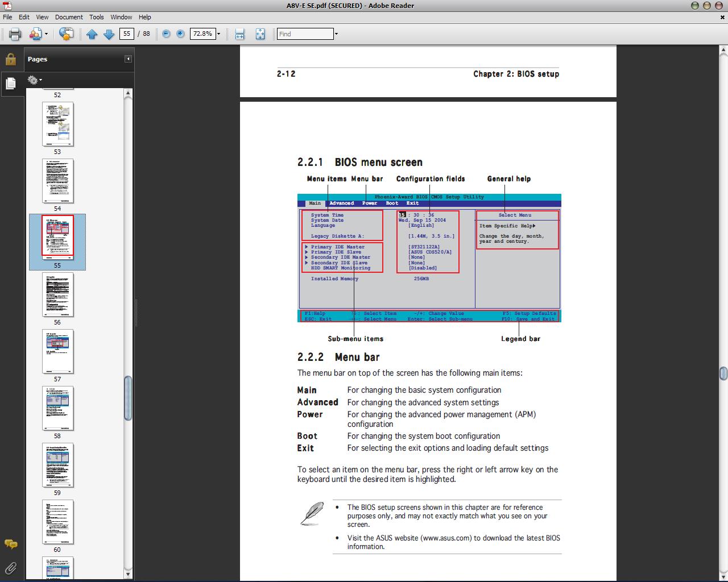
Task: Open the Edit menu
Action: click(24, 17)
